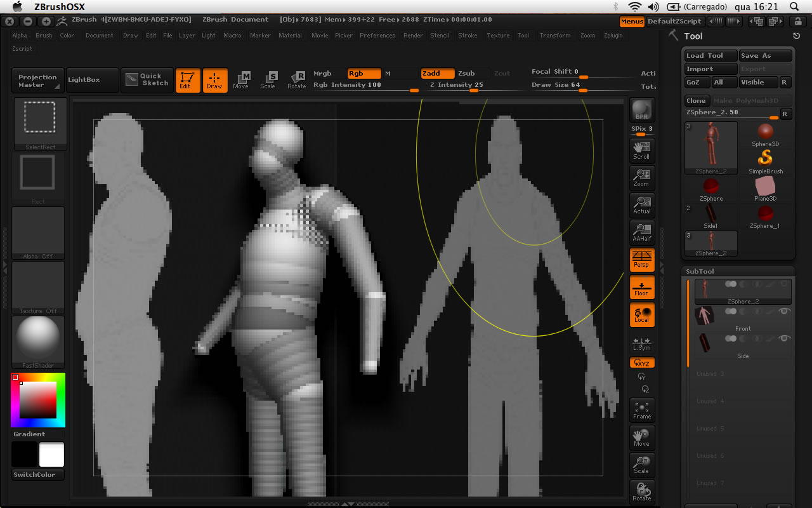Click the Zoom canvas icon

[x=642, y=178]
